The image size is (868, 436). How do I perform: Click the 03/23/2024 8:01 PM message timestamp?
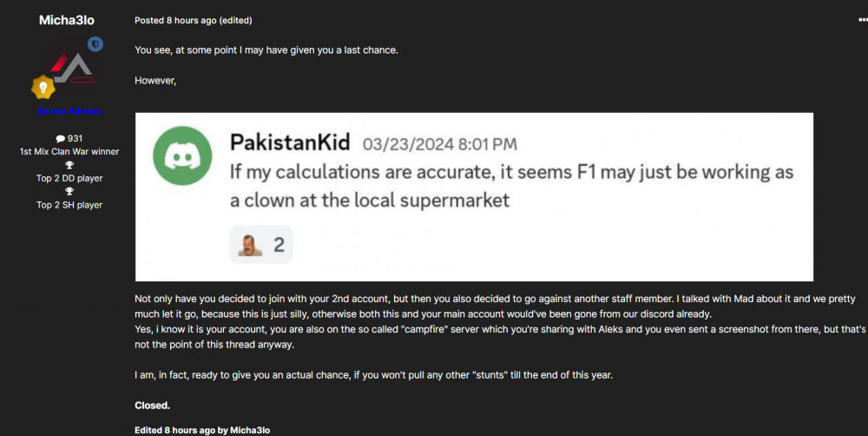(439, 143)
